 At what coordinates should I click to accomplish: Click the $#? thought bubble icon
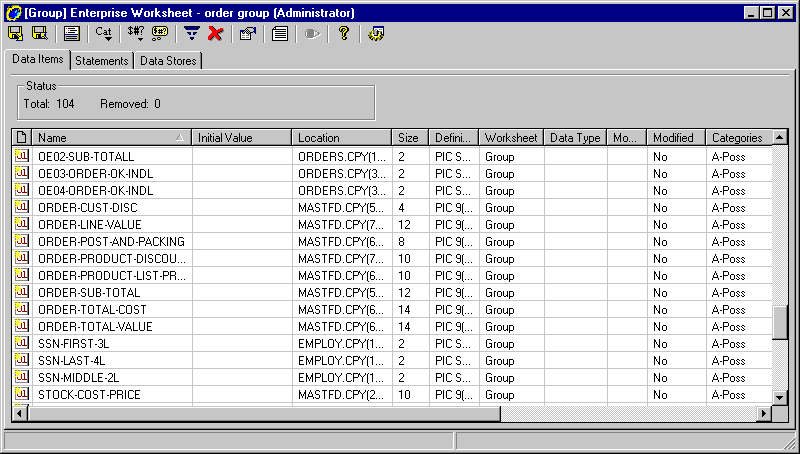(160, 34)
